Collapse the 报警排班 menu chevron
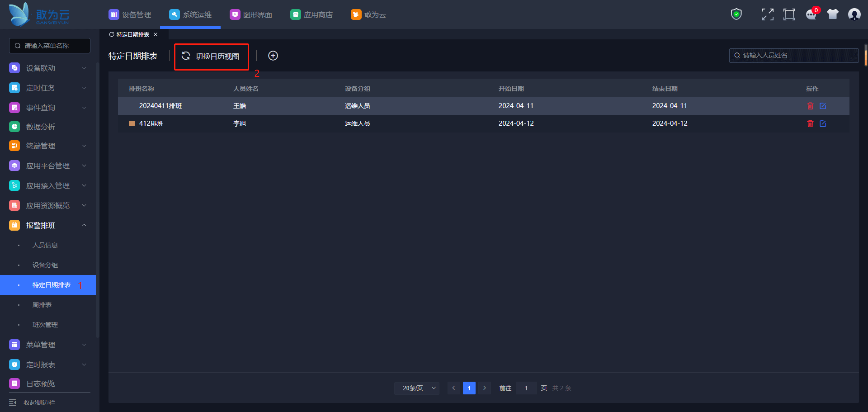868x412 pixels. click(x=84, y=225)
